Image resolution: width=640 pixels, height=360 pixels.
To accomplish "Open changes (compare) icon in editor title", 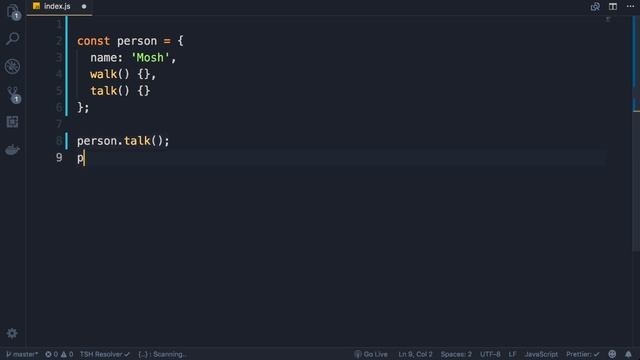I will click(595, 7).
